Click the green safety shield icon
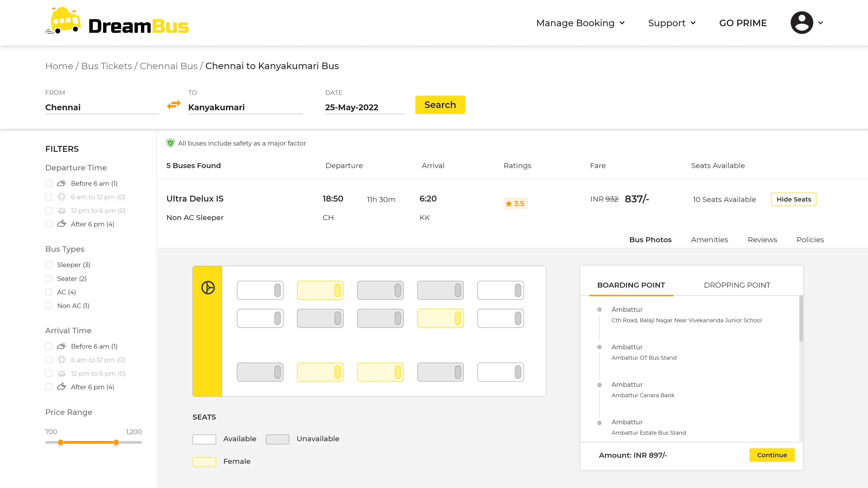 [170, 143]
